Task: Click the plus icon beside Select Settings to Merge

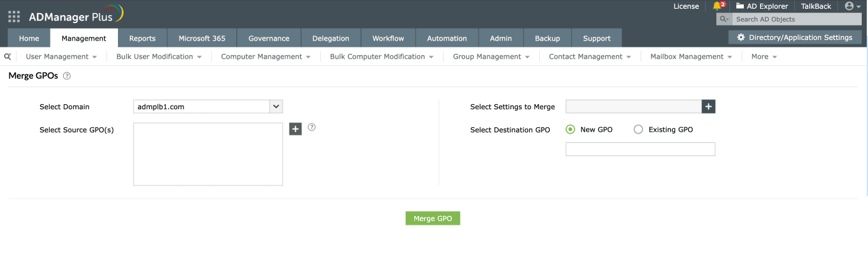Action: 708,107
